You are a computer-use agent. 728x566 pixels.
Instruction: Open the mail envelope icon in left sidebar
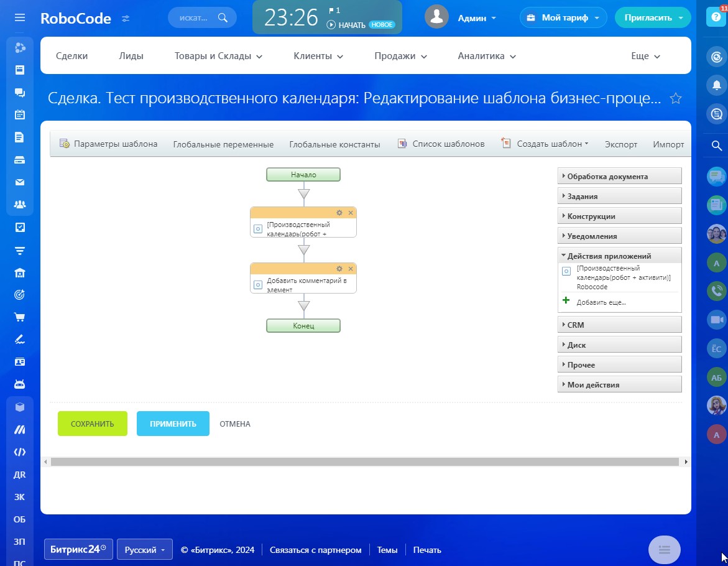tap(19, 182)
